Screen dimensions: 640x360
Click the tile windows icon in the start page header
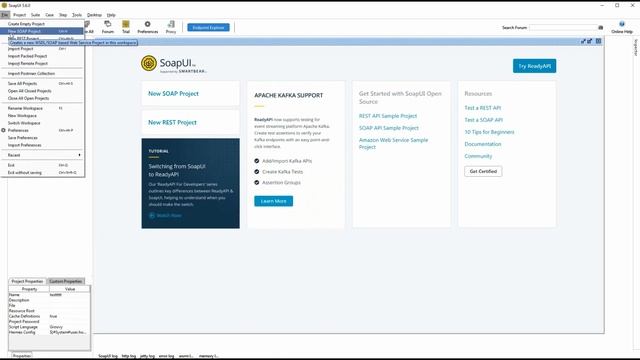coord(598,41)
